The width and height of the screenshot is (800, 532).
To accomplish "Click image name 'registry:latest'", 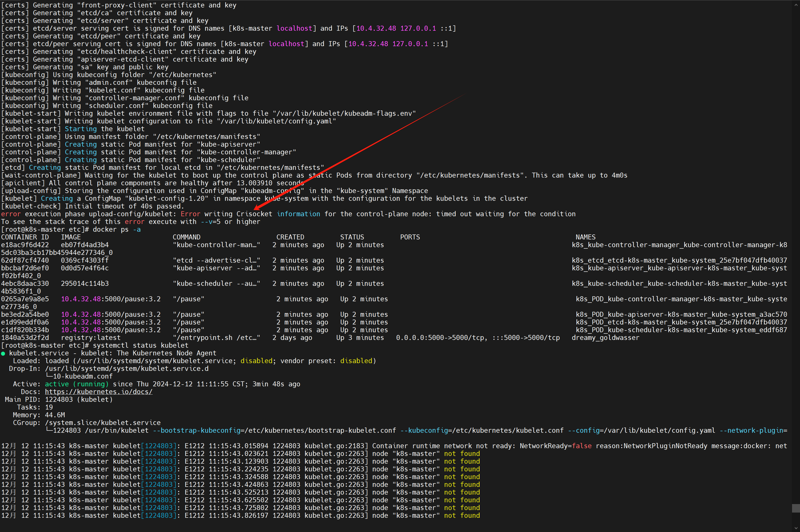I will click(91, 338).
